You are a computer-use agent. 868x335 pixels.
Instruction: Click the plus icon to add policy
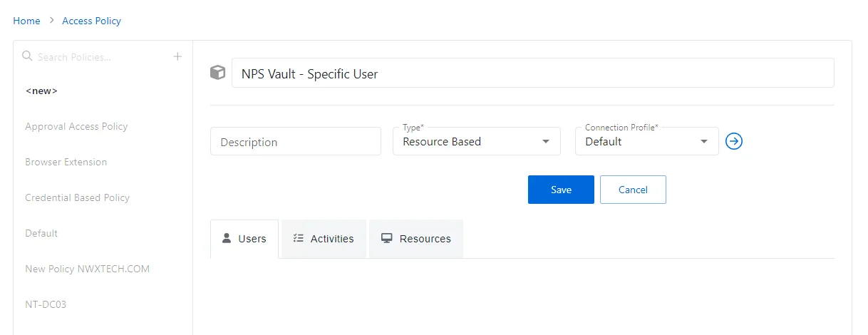coord(178,56)
